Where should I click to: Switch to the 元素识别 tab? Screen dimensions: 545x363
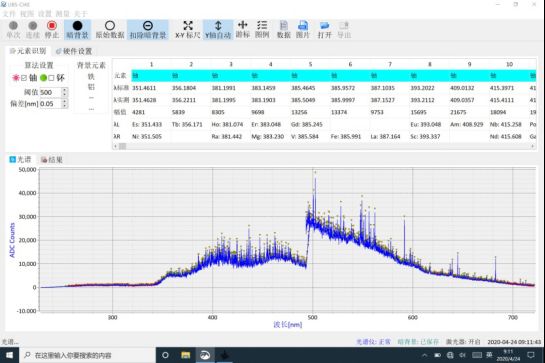[28, 51]
